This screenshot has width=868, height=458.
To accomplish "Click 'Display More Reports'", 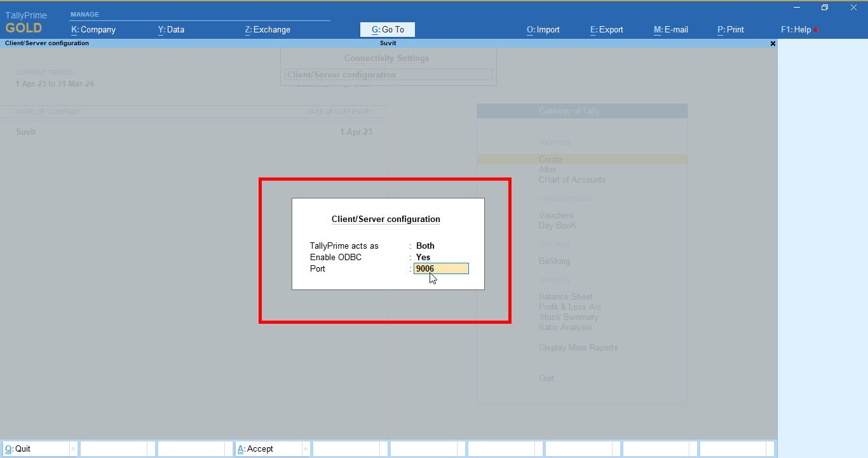I will click(578, 347).
